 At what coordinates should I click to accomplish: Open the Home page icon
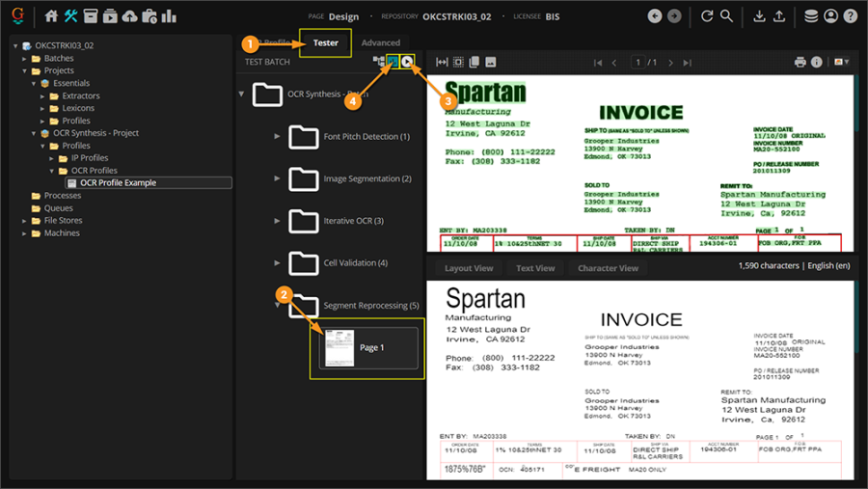pyautogui.click(x=51, y=16)
